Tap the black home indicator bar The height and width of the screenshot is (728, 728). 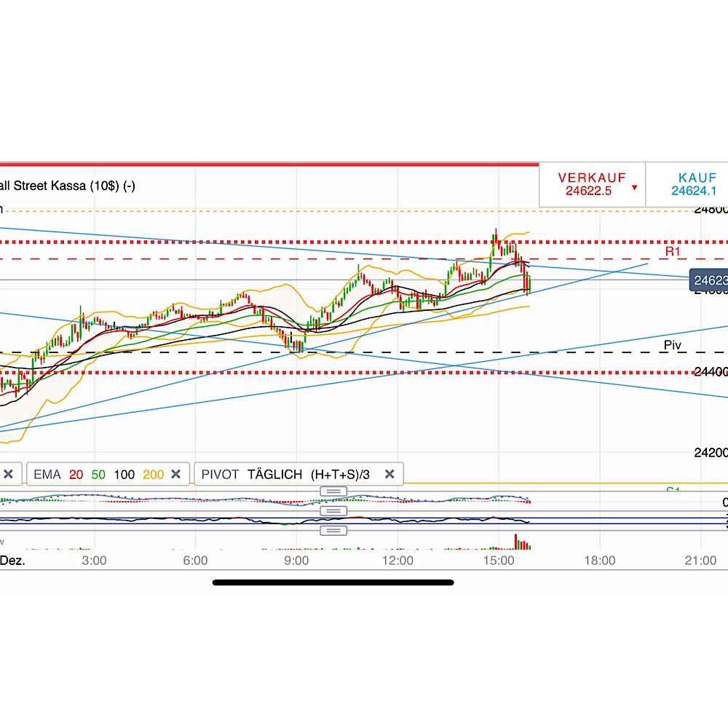[x=333, y=582]
